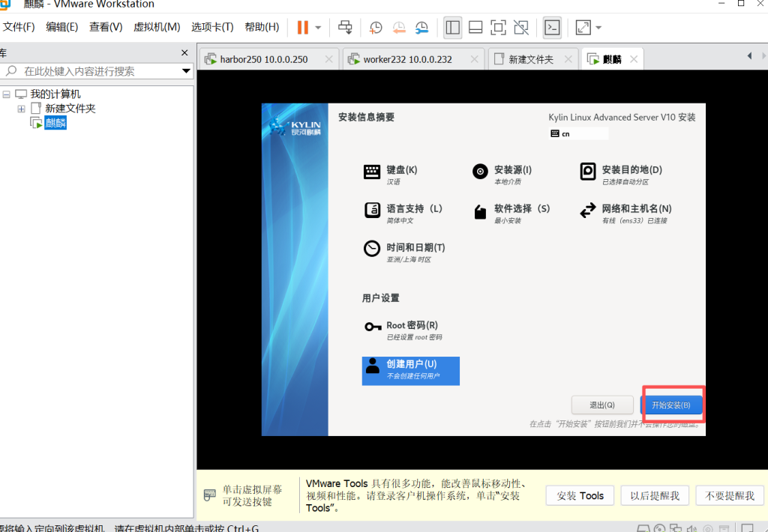This screenshot has height=532, width=768.
Task: Click the revert to snapshot icon
Action: 399,28
